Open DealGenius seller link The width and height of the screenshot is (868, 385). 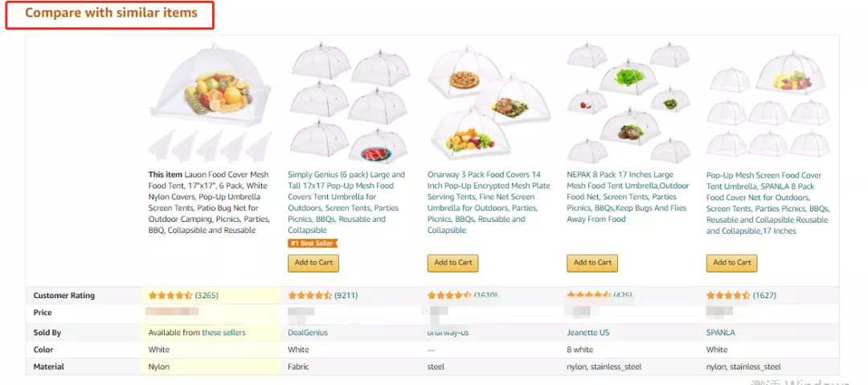(x=308, y=333)
